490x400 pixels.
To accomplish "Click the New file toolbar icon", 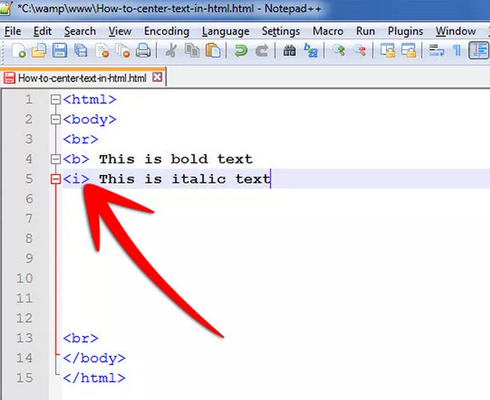I will pyautogui.click(x=18, y=51).
